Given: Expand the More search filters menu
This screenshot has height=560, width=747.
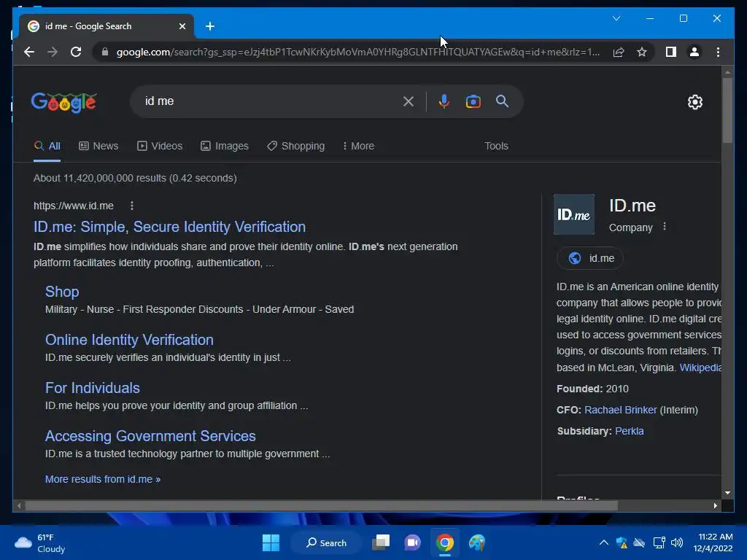Looking at the screenshot, I should pyautogui.click(x=358, y=146).
